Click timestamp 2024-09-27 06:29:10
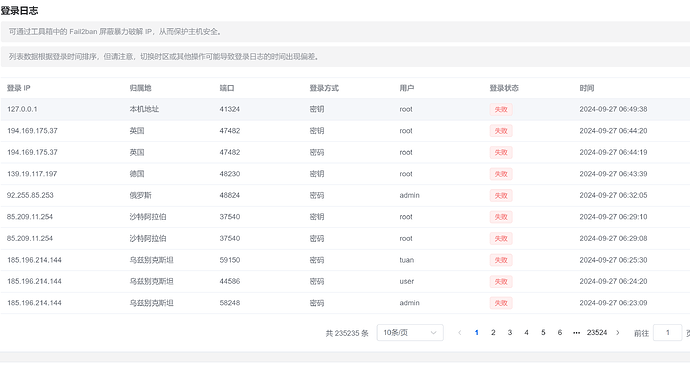This screenshot has height=366, width=690. pyautogui.click(x=613, y=217)
